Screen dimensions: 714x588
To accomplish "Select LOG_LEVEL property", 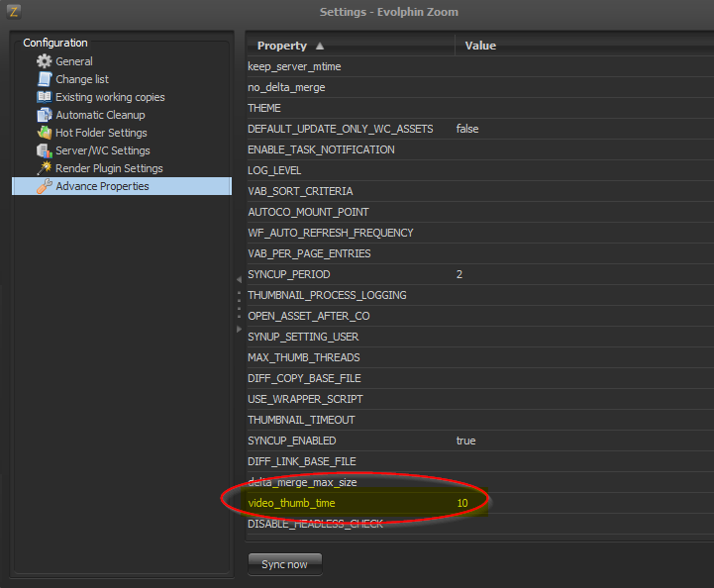I will click(274, 170).
